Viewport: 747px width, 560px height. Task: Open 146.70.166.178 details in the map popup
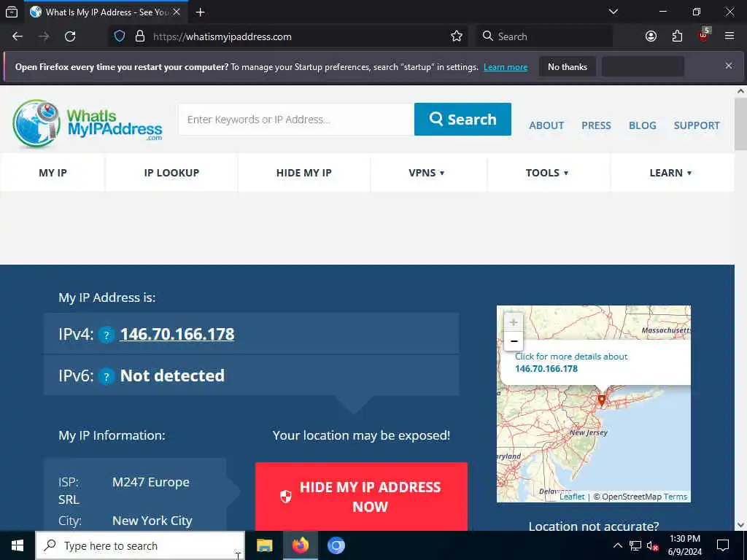tap(546, 368)
